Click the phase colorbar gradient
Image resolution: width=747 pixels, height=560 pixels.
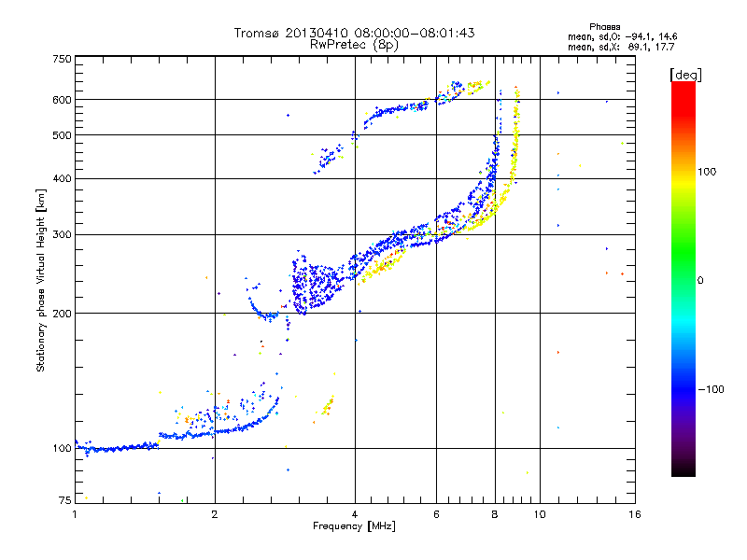point(684,278)
